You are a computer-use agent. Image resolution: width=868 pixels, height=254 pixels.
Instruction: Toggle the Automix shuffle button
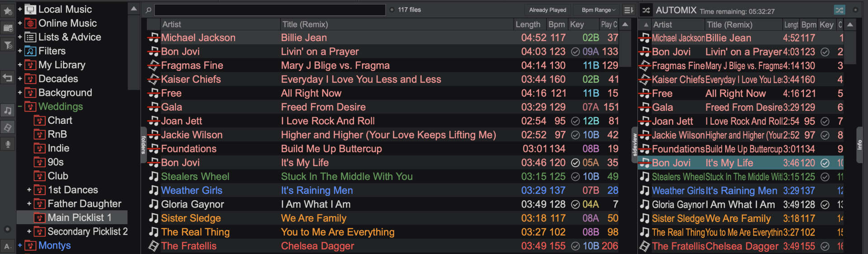coord(840,9)
